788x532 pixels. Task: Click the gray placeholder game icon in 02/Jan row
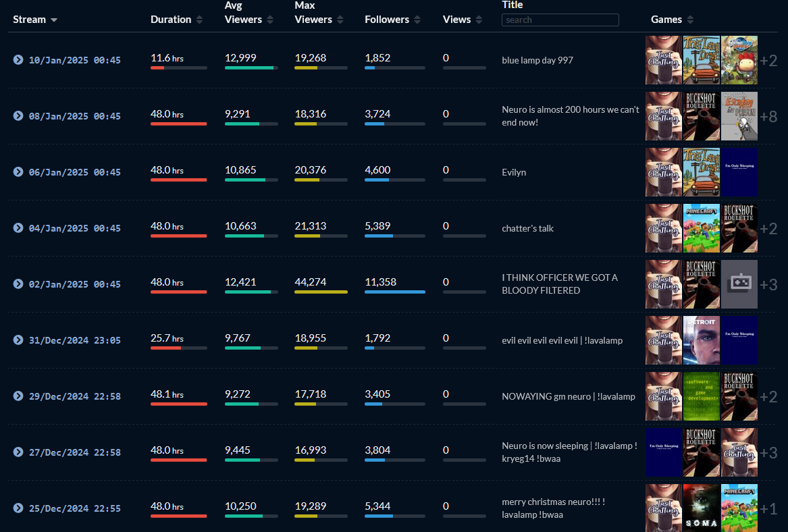tap(739, 284)
